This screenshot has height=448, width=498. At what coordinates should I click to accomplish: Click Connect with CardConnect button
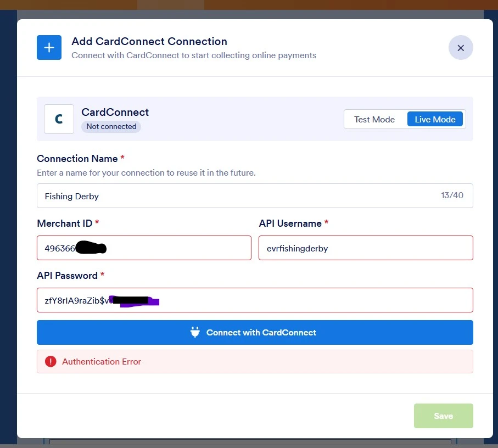point(255,332)
